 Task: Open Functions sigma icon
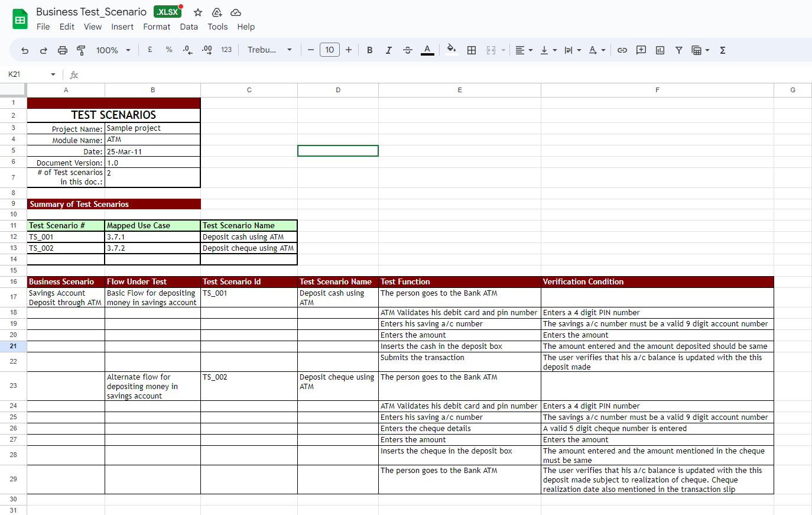pyautogui.click(x=723, y=50)
